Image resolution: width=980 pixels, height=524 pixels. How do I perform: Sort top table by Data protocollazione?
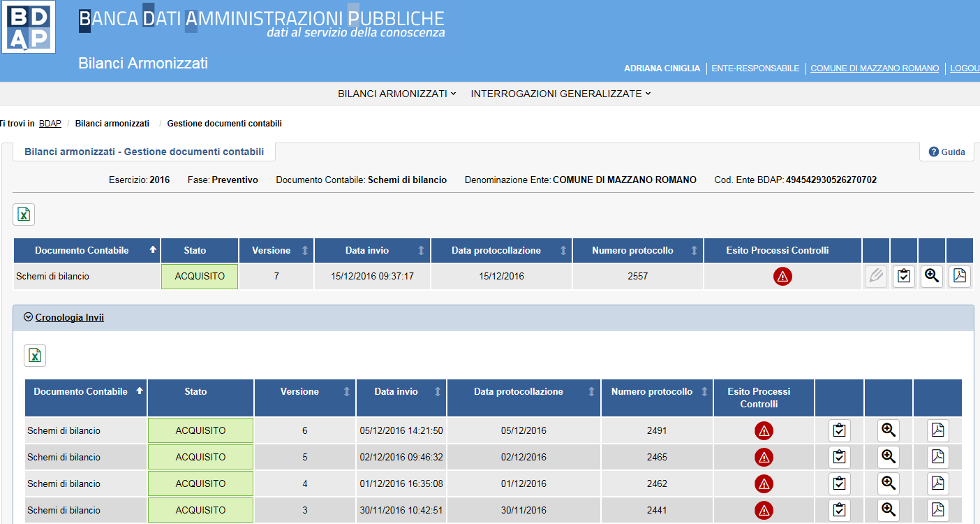point(501,251)
